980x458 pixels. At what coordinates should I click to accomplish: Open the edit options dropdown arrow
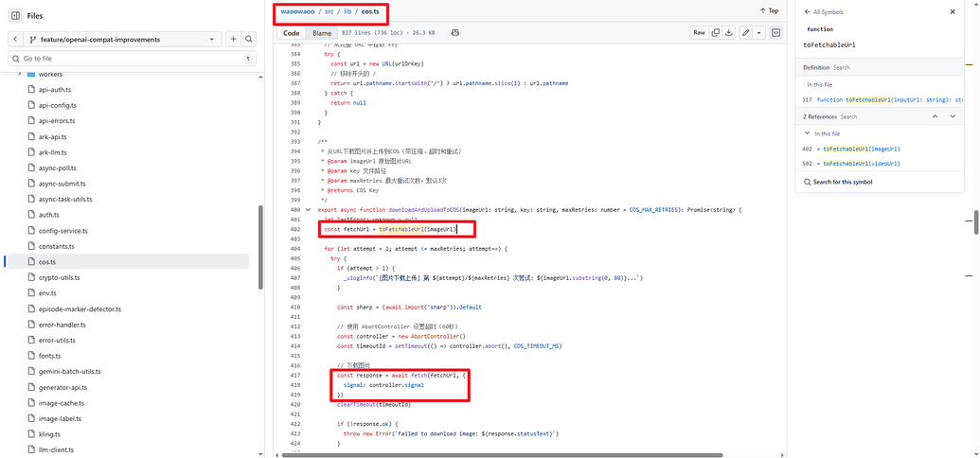[758, 32]
